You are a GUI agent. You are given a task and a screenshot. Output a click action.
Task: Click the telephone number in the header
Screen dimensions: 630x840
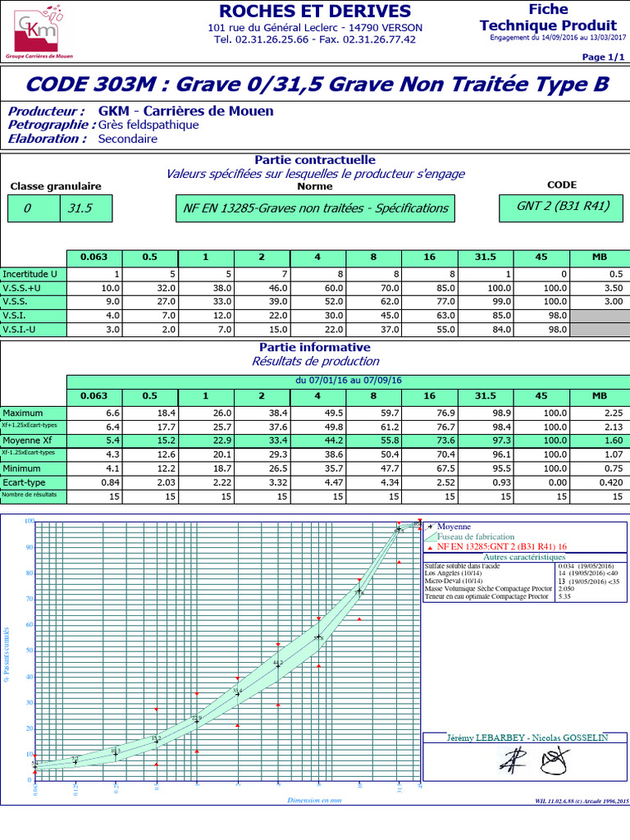pos(315,39)
